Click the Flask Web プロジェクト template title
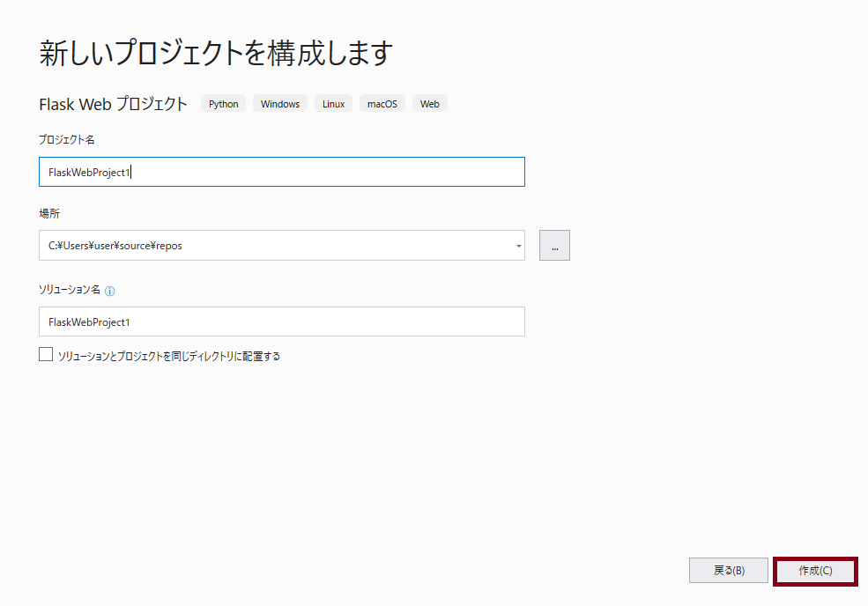 (114, 104)
